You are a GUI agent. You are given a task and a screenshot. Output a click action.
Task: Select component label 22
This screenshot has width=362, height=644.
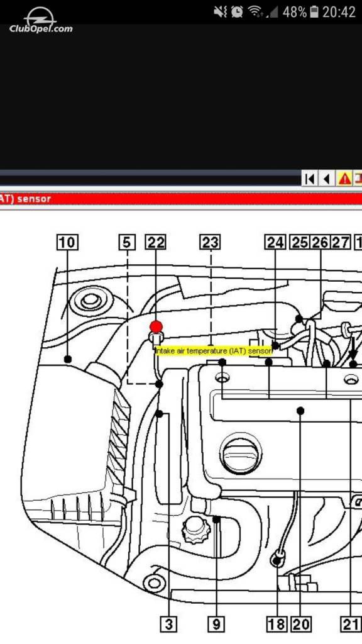pos(156,242)
